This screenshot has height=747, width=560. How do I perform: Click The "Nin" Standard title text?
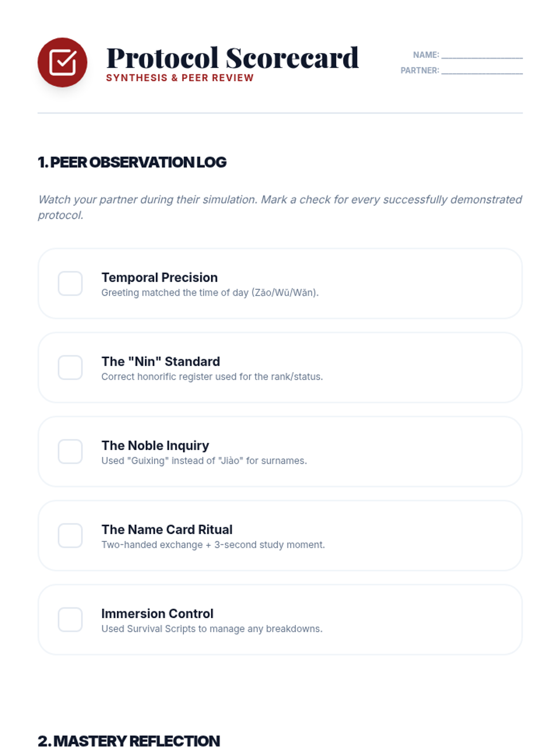pyautogui.click(x=161, y=361)
